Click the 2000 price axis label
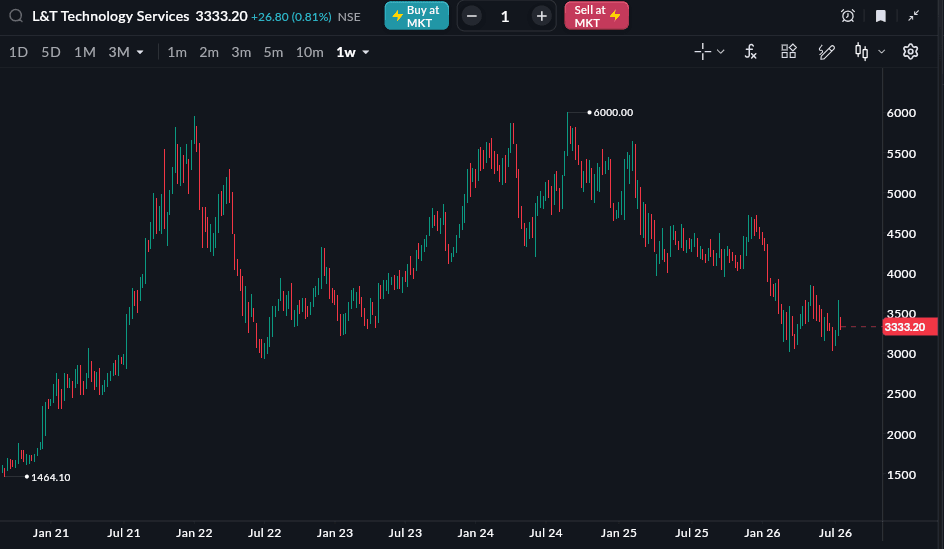The height and width of the screenshot is (549, 944). click(901, 435)
